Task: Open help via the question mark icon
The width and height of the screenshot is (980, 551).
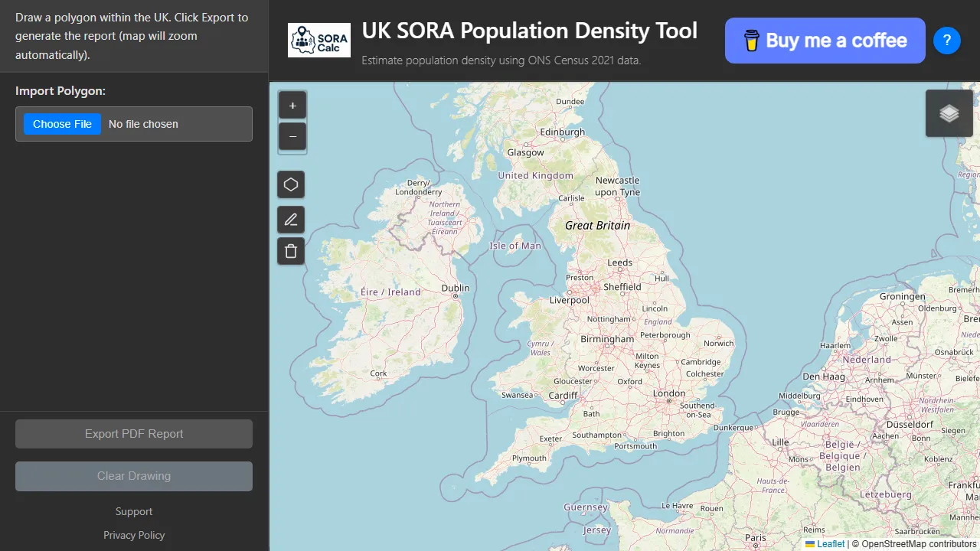Action: tap(947, 41)
